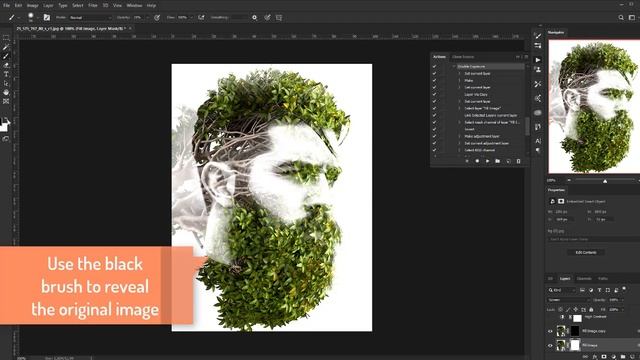Select the Rectangular Marquee tool
This screenshot has height=360, width=640.
pos(6,38)
